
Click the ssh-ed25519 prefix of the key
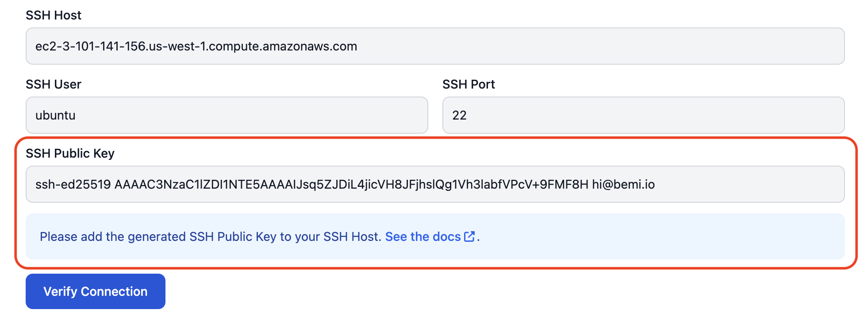[73, 184]
